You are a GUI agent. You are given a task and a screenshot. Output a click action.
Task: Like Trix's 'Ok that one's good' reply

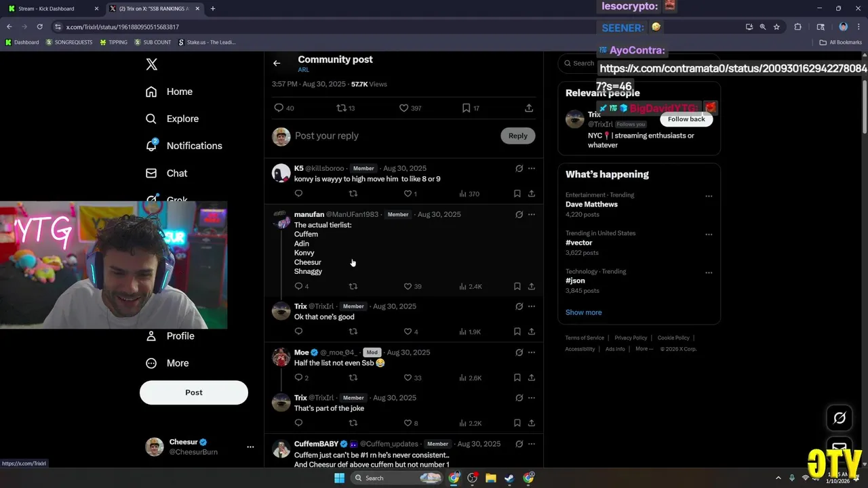(x=411, y=331)
